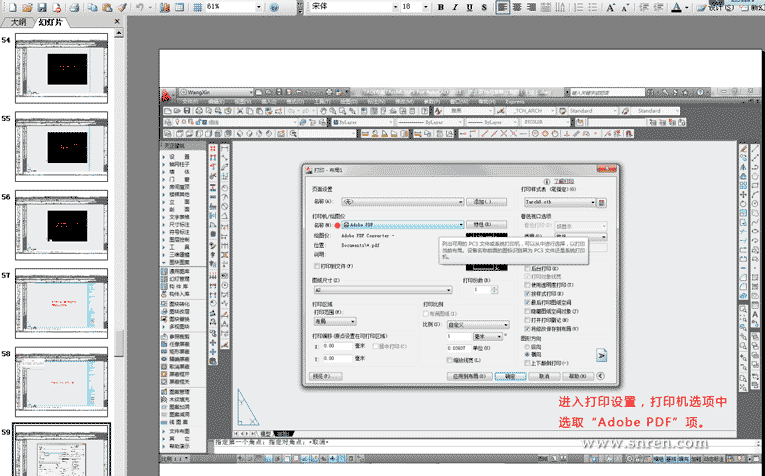Print using the printer toolbar icon
765x476 pixels.
click(74, 7)
